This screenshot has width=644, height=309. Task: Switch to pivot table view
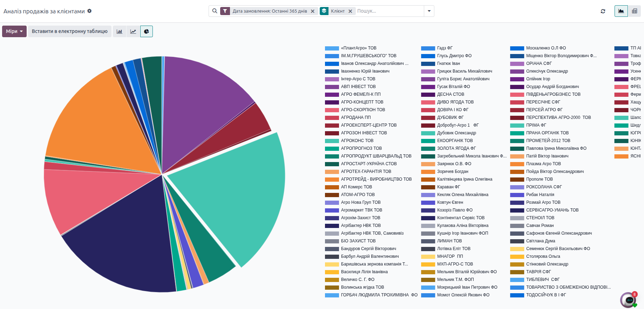click(x=634, y=11)
